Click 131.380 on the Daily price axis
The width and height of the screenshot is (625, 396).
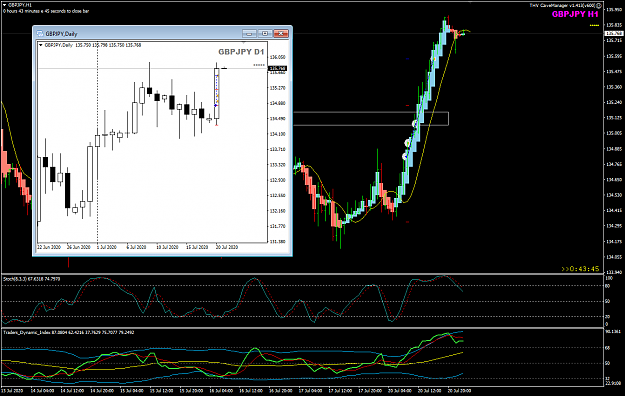(x=278, y=242)
